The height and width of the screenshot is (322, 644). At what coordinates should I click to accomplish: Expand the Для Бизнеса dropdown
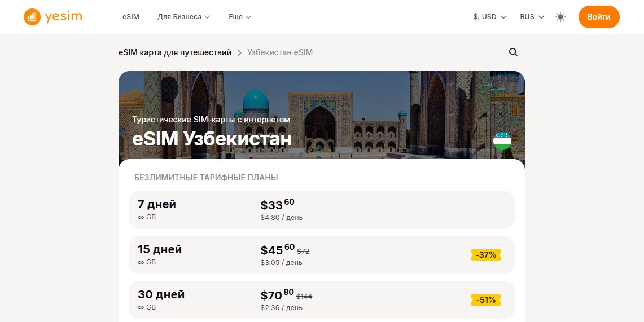pos(183,17)
